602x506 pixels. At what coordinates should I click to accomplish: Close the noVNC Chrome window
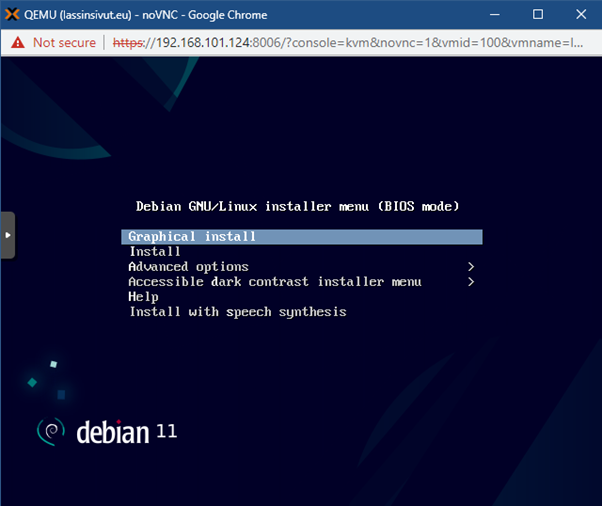point(581,15)
